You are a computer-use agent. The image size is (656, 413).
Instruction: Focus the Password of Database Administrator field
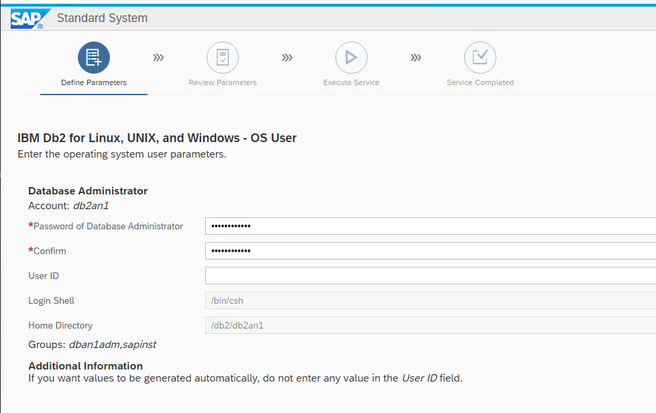[430, 226]
